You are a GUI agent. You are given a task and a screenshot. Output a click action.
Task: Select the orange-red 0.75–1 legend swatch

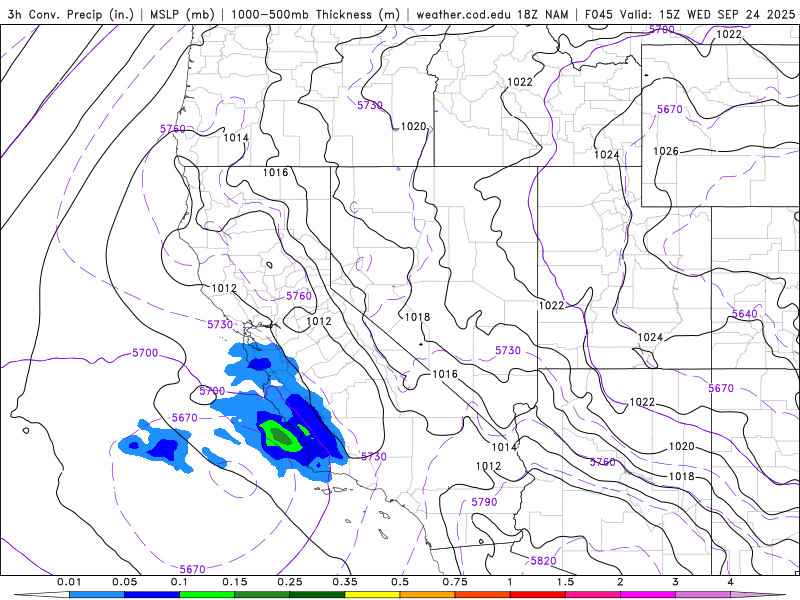(483, 595)
